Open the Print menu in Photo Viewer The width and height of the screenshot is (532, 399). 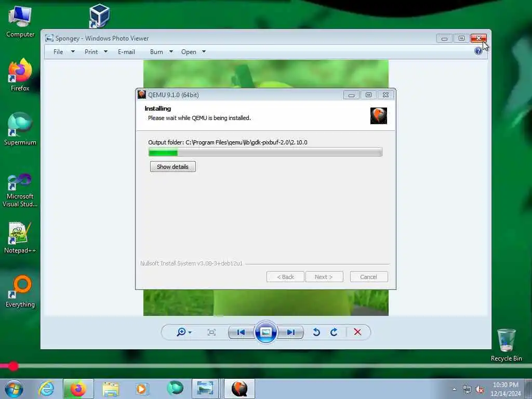pyautogui.click(x=91, y=52)
